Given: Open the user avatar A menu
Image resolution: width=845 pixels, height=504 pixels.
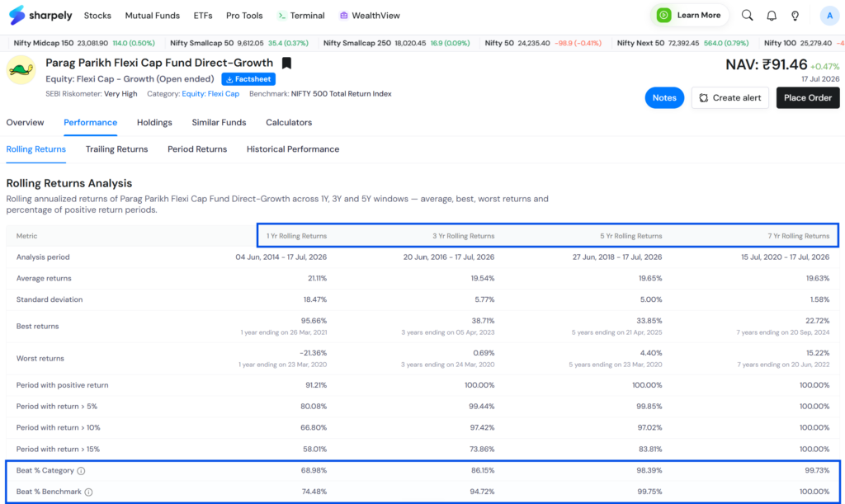Looking at the screenshot, I should point(829,16).
